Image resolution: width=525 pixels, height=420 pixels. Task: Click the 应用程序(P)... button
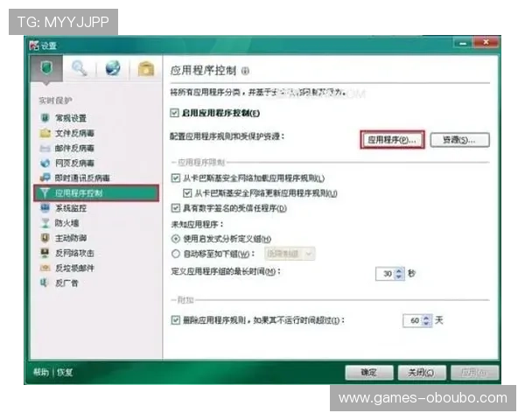tap(392, 140)
